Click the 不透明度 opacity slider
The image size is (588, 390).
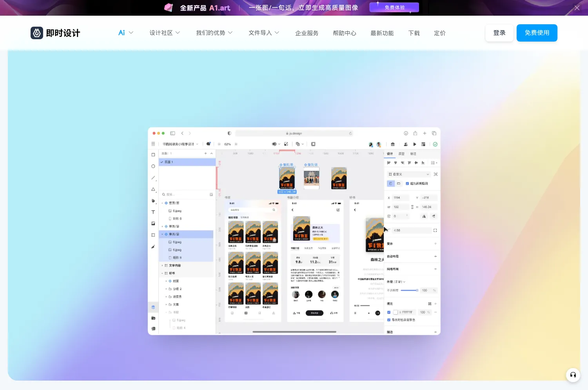coord(409,290)
